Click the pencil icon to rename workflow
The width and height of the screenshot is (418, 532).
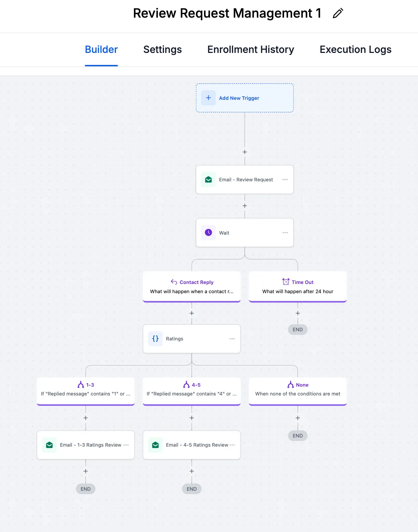[338, 13]
